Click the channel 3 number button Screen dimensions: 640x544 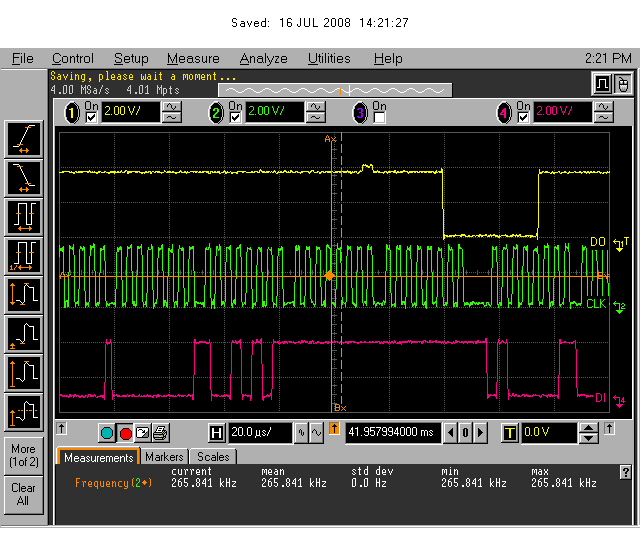[360, 113]
